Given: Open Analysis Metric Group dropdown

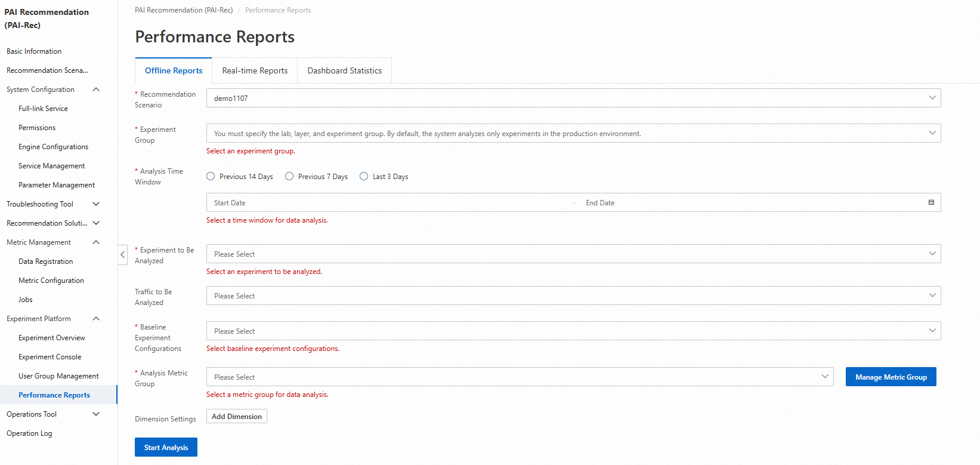Looking at the screenshot, I should (520, 377).
